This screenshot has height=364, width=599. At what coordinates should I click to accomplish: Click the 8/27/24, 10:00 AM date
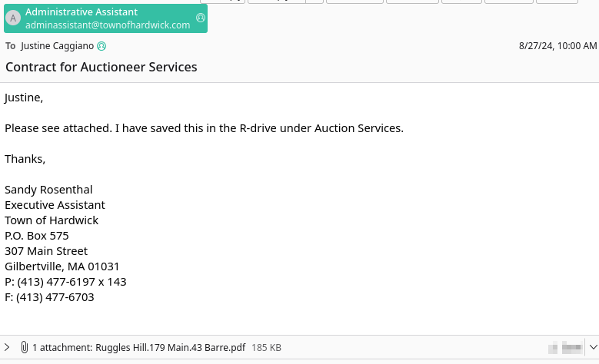[x=557, y=46]
